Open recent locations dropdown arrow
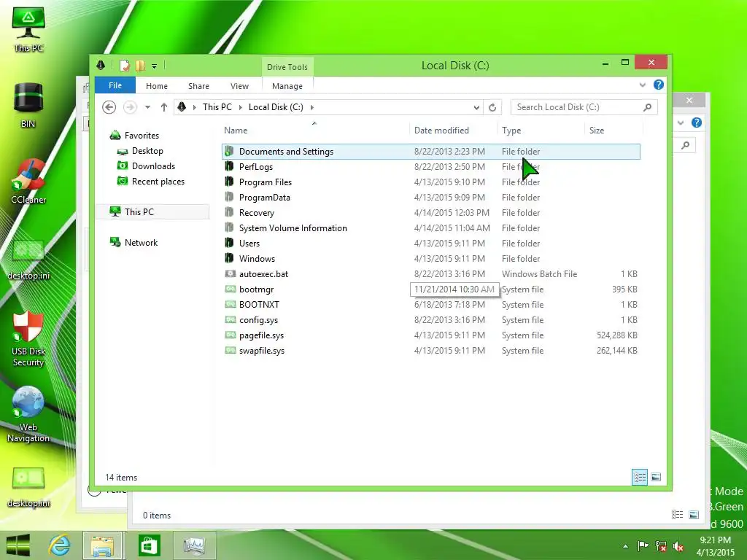This screenshot has height=560, width=747. [147, 107]
